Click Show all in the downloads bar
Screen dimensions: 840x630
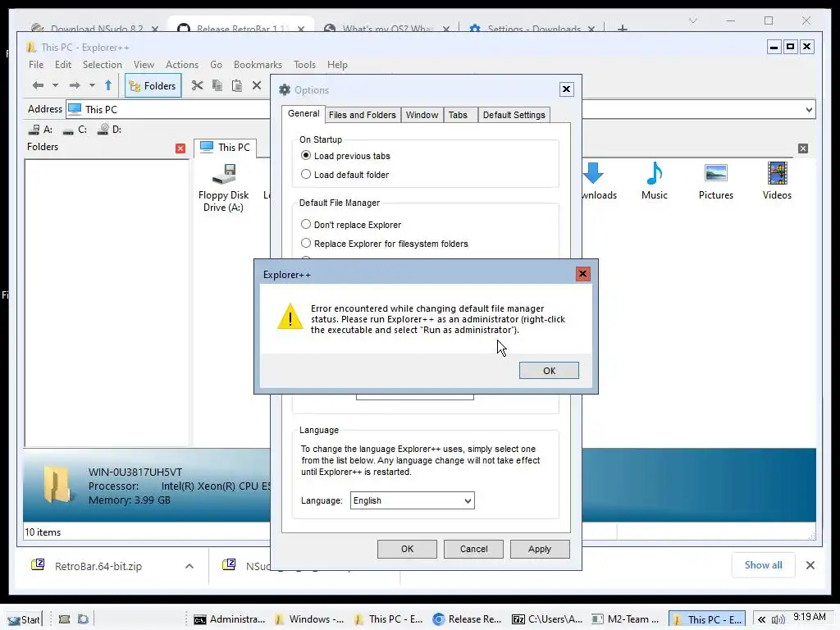point(763,564)
